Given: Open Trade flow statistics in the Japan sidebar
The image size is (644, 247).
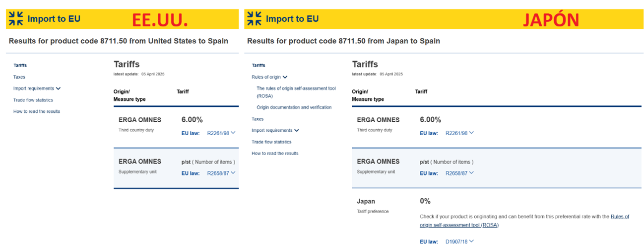Looking at the screenshot, I should pos(271,142).
